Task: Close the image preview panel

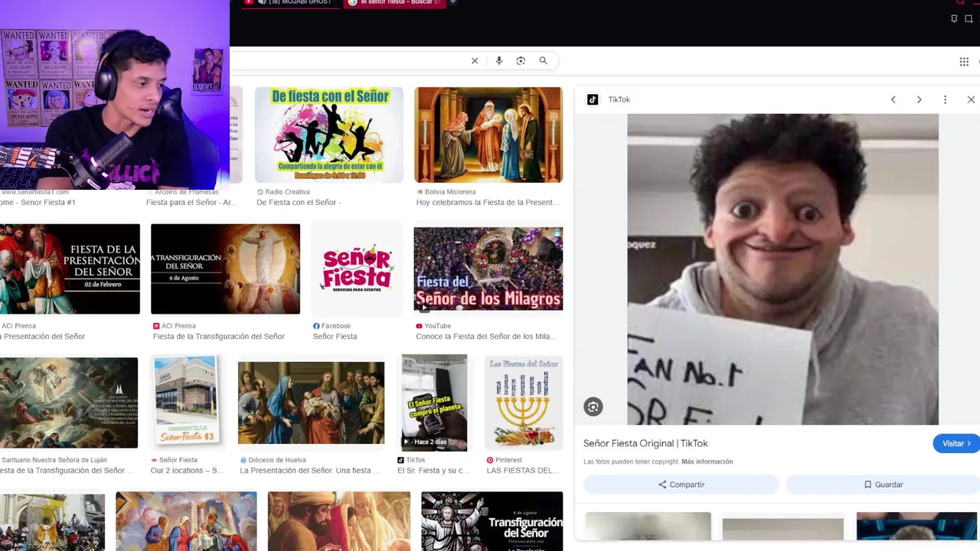Action: click(971, 99)
